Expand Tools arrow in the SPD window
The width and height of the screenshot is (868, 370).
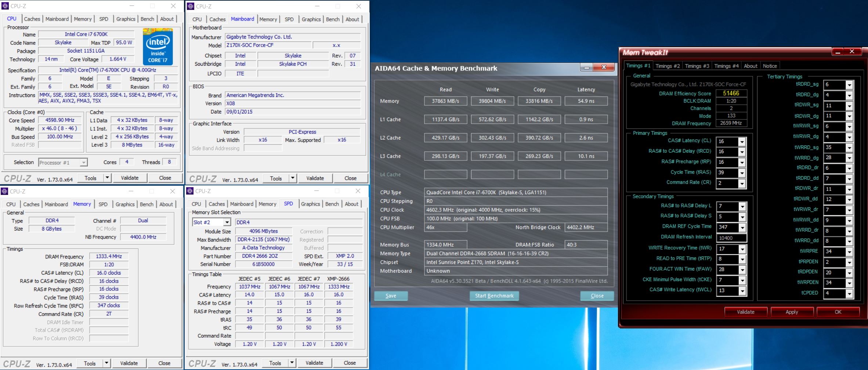pyautogui.click(x=292, y=363)
